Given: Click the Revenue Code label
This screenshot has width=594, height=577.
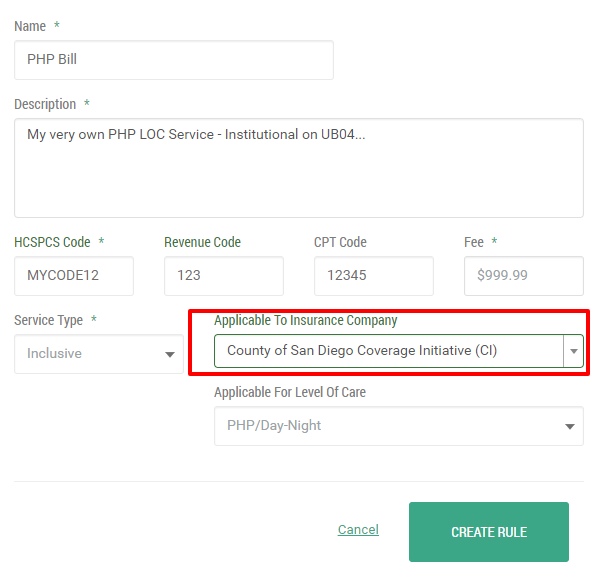Looking at the screenshot, I should click(x=203, y=242).
